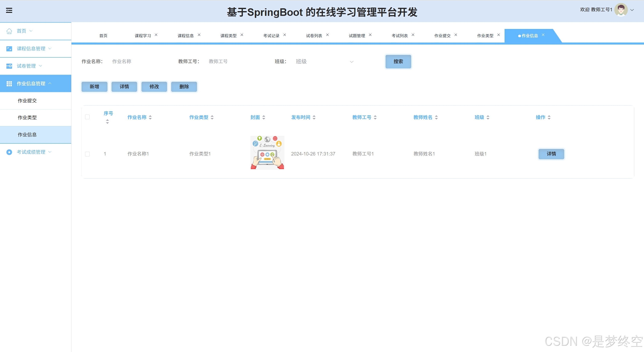
Task: Click the 搜索 button
Action: click(x=398, y=61)
